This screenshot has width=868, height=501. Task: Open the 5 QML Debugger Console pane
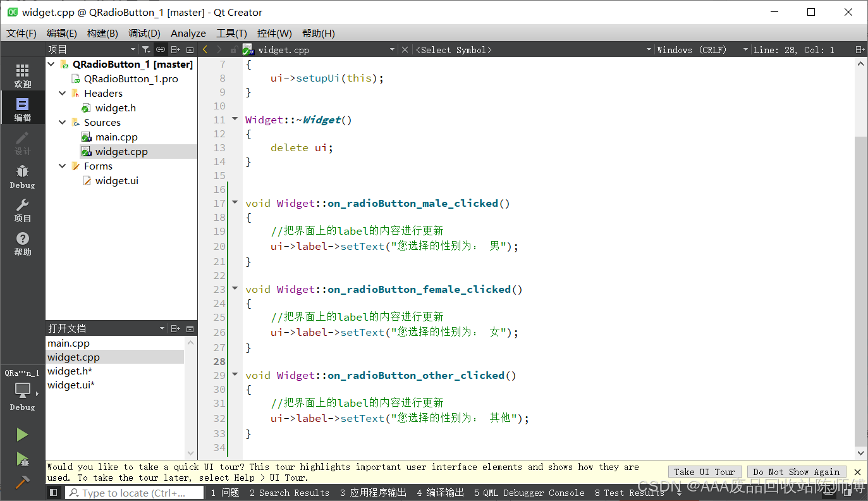tap(529, 492)
